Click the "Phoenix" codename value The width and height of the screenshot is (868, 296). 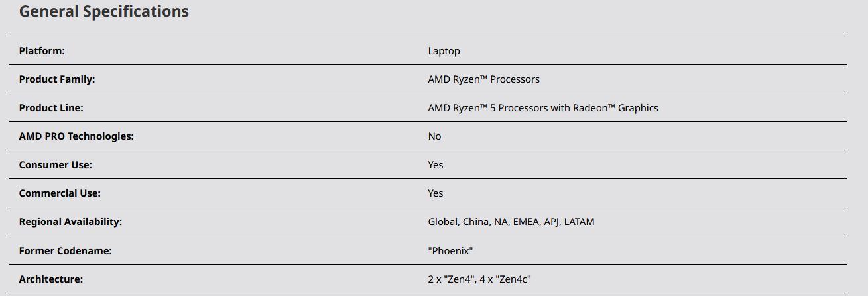click(450, 251)
